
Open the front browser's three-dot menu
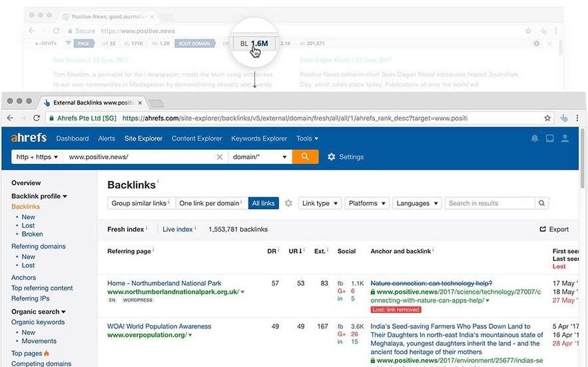point(577,118)
